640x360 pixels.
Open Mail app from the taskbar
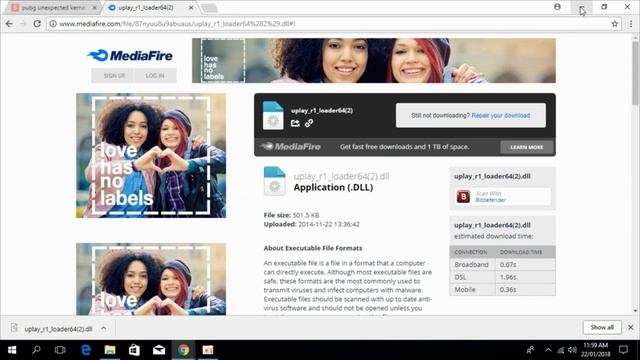coord(159,350)
